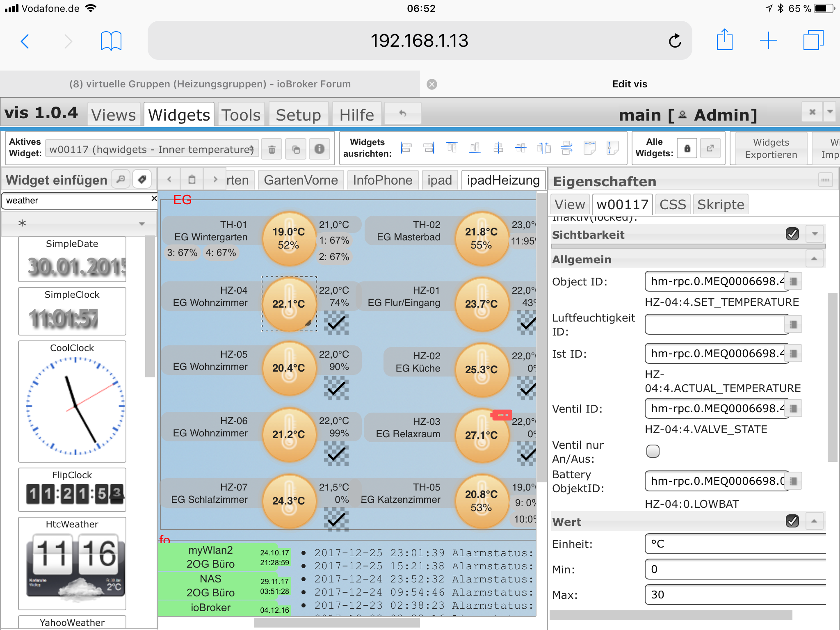Screen dimensions: 840x630
Task: Click the Safari address bar
Action: tap(420, 41)
